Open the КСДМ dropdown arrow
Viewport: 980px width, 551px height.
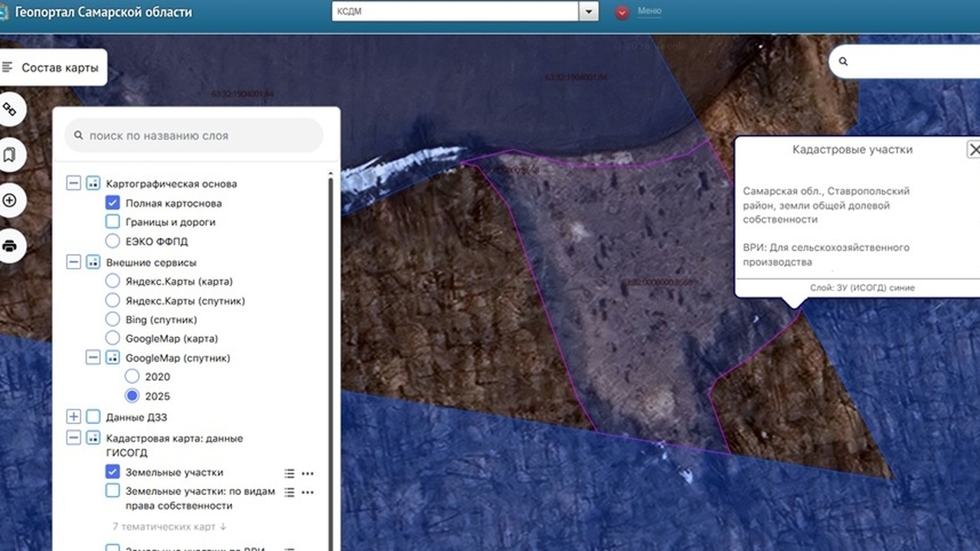[589, 11]
